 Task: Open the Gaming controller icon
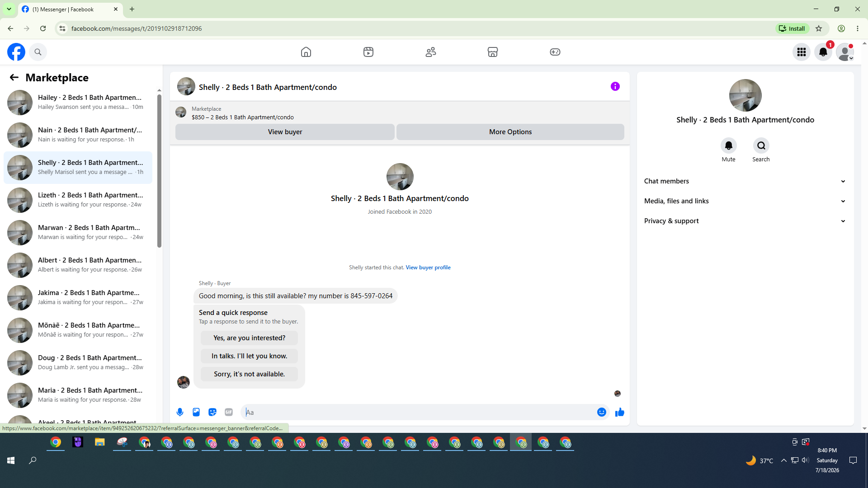pos(555,52)
